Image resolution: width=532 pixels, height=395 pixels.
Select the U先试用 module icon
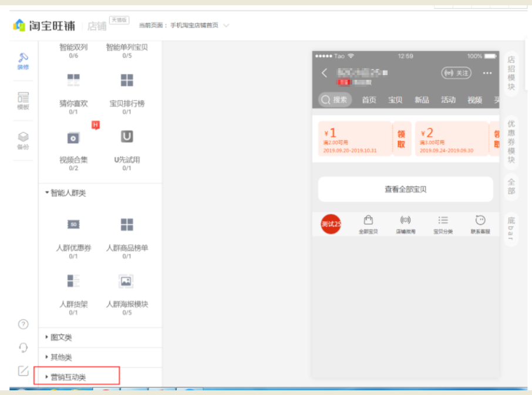127,137
